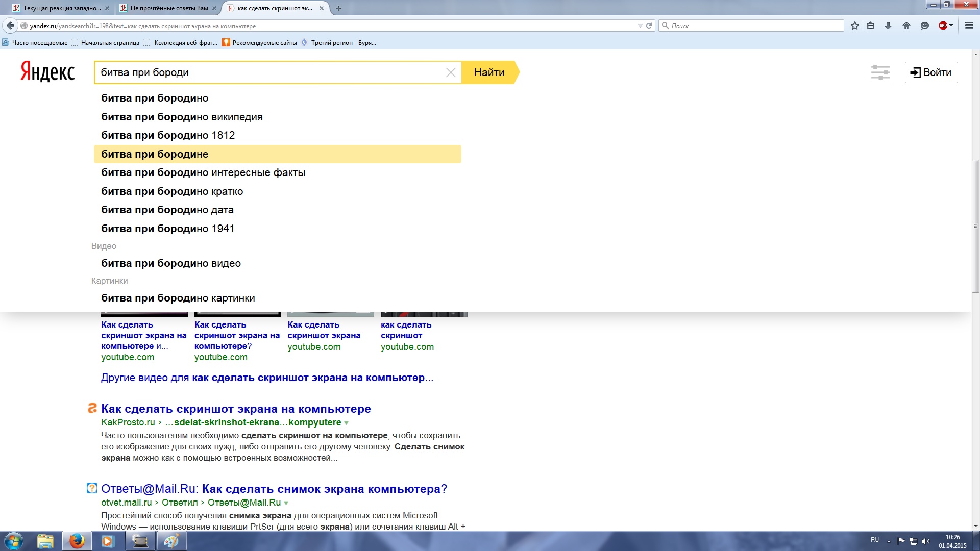Screen dimensions: 980x551
Task: Expand the address bar history dropdown
Action: pos(640,26)
